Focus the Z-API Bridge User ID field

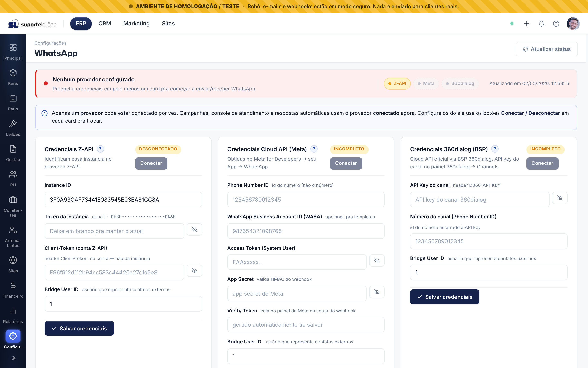click(123, 304)
